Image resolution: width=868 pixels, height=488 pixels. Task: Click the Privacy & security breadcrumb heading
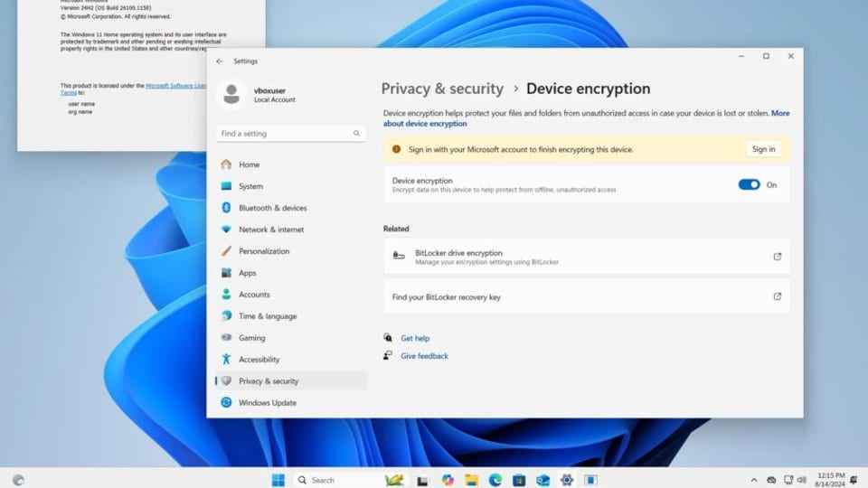click(x=442, y=89)
